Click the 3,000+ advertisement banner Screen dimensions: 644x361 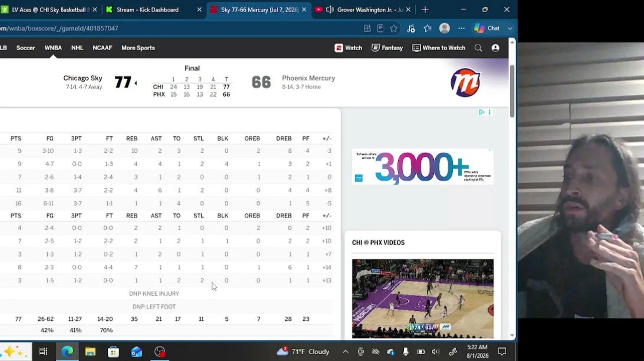[x=423, y=167]
